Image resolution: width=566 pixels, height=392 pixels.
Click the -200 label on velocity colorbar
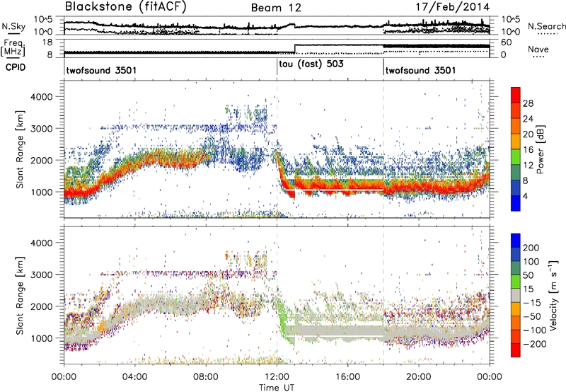click(534, 344)
